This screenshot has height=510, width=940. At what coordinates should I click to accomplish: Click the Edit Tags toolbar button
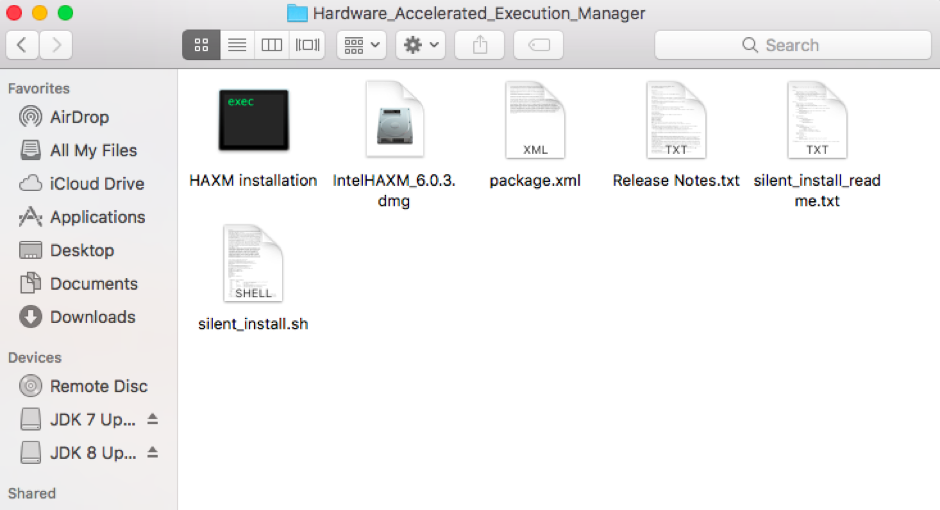[538, 45]
